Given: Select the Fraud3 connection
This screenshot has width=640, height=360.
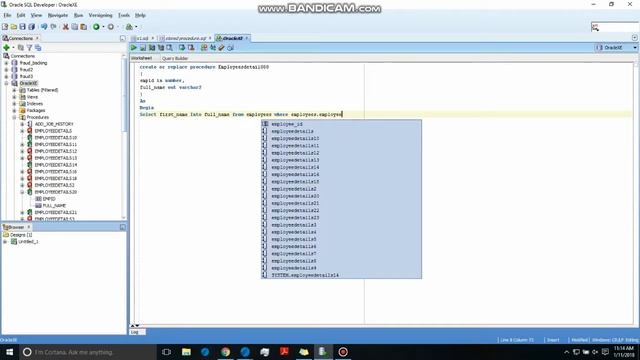Looking at the screenshot, I should click(26, 76).
